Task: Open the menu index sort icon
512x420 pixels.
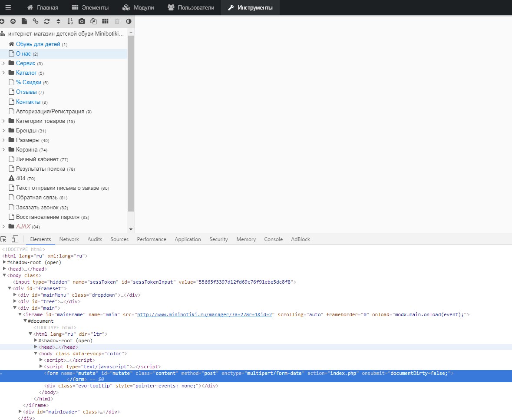Action: click(70, 21)
